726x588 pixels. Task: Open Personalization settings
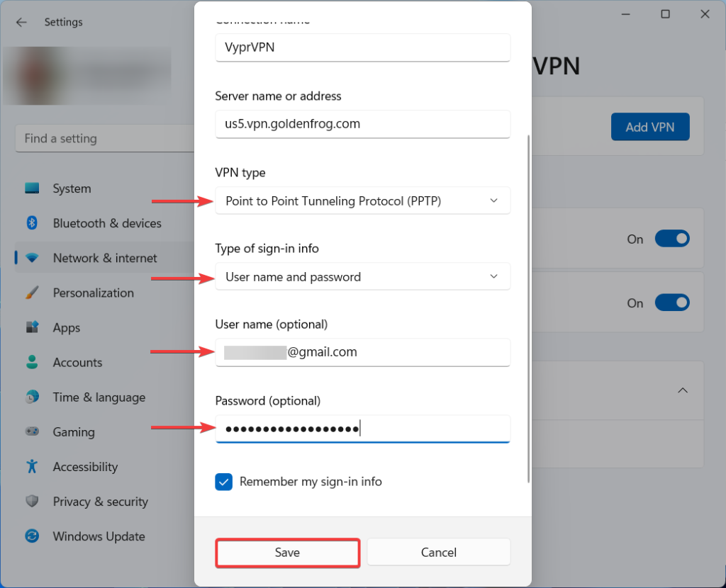(x=94, y=293)
